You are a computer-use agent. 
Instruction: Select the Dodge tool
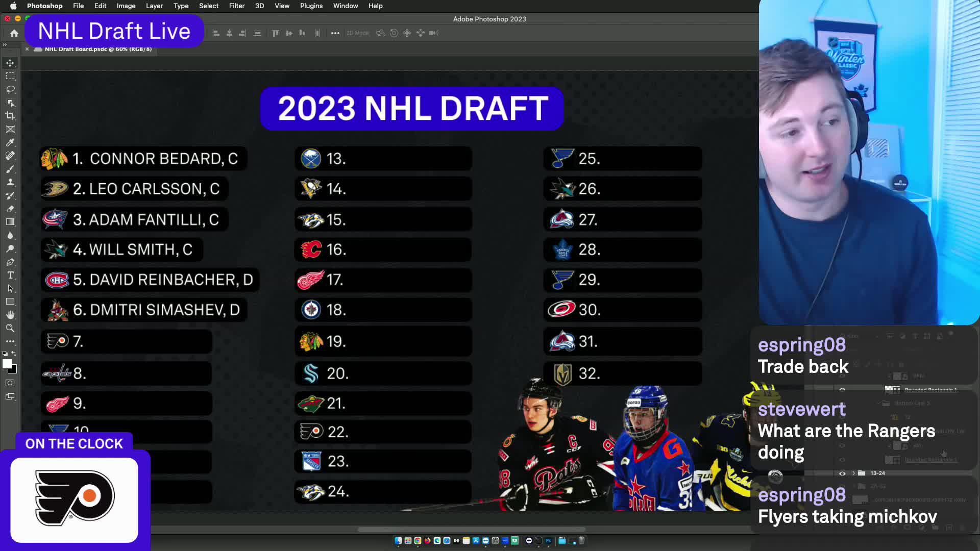click(x=10, y=248)
